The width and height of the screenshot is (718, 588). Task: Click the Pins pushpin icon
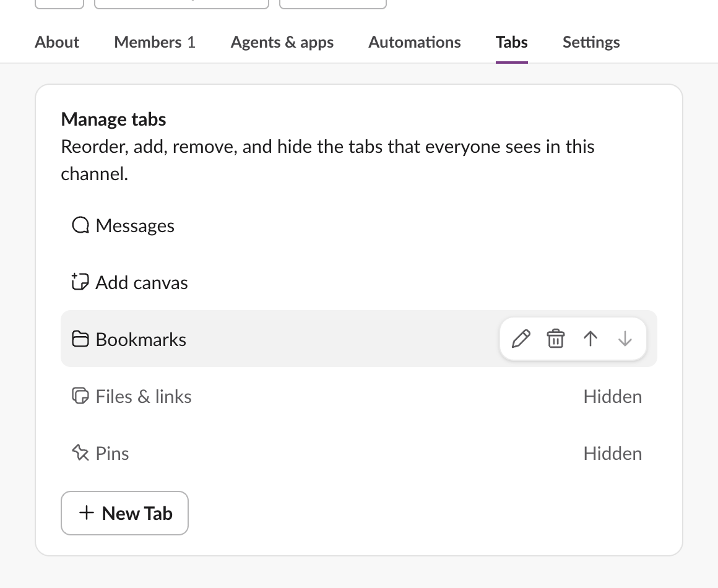(x=80, y=452)
